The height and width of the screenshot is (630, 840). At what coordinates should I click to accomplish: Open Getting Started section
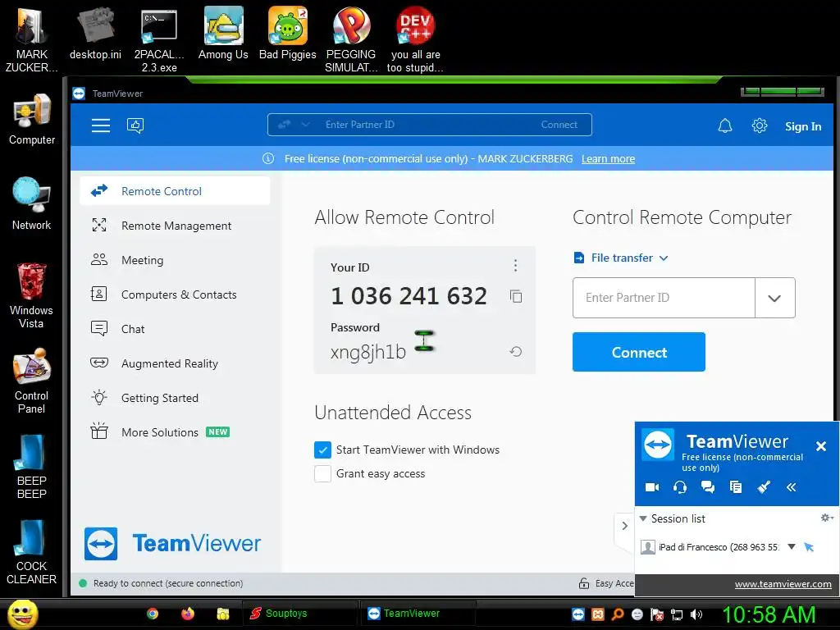point(175,398)
